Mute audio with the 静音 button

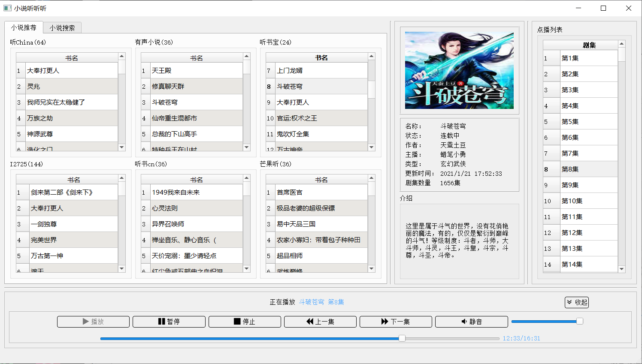coord(472,322)
